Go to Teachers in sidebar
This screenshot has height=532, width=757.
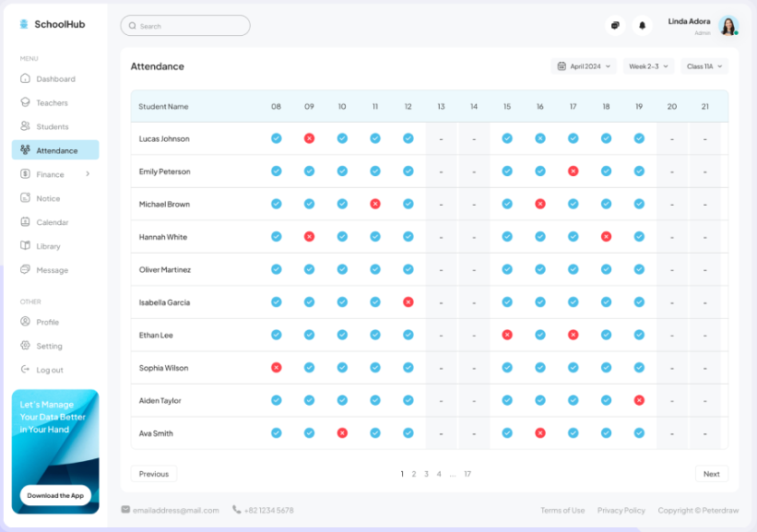[52, 103]
